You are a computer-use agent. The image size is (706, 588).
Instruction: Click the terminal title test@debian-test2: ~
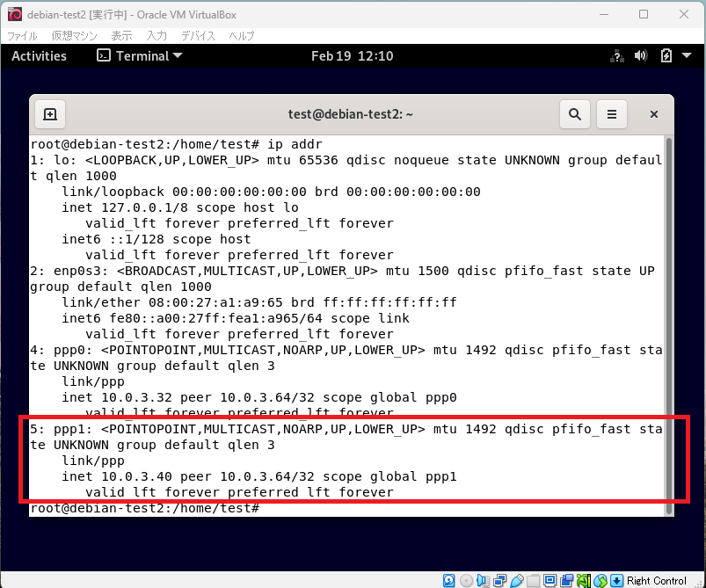point(350,114)
